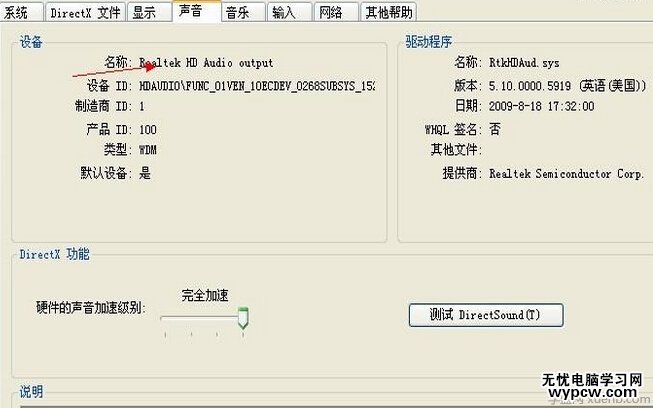Click device name Realtek HD Audio output
Screen dimensions: 653x408
[206, 63]
